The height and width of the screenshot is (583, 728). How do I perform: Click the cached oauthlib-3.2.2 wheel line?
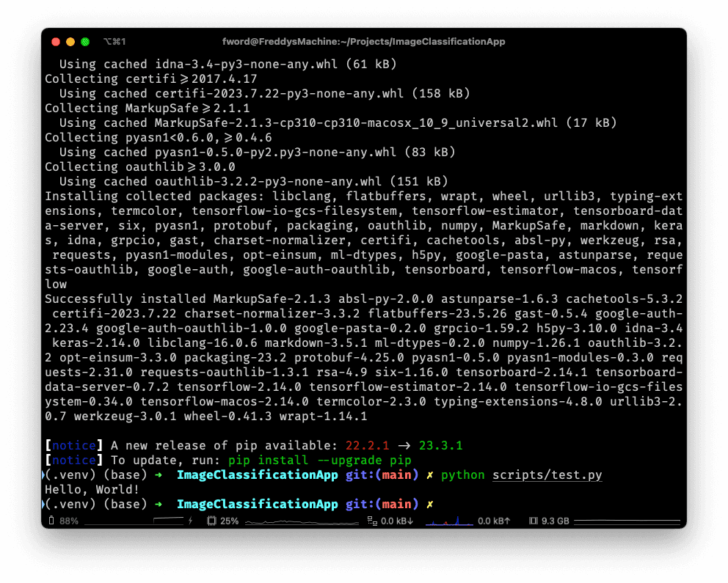253,182
